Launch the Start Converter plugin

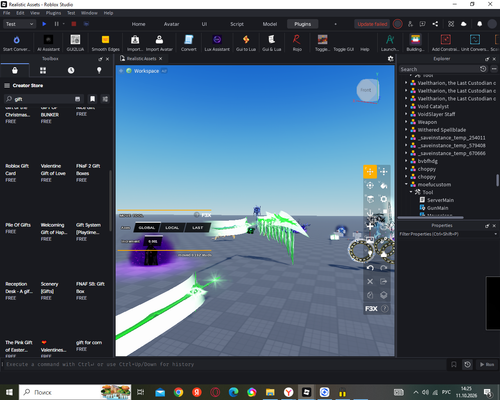pos(16,43)
